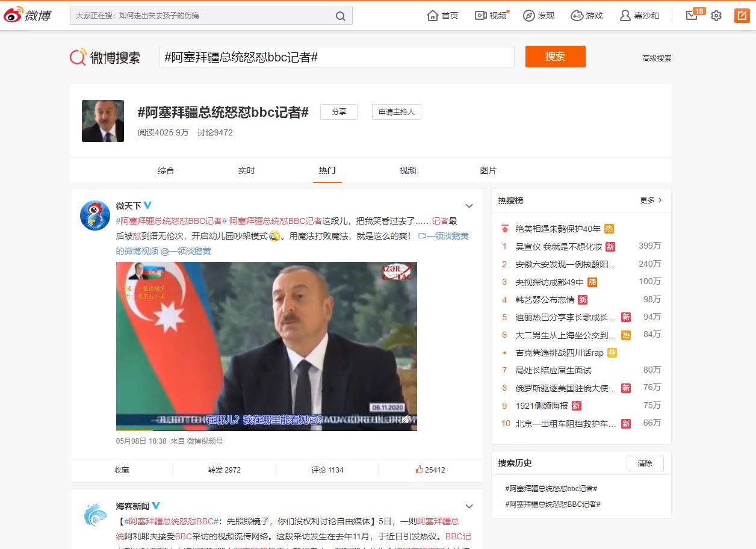Click 收藏 on the 微天下 post

pos(122,470)
